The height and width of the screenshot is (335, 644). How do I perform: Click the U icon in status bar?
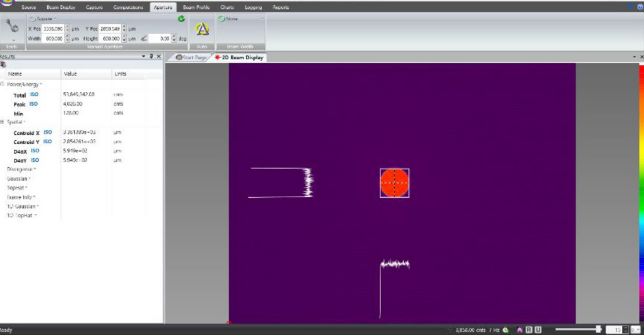pyautogui.click(x=538, y=329)
